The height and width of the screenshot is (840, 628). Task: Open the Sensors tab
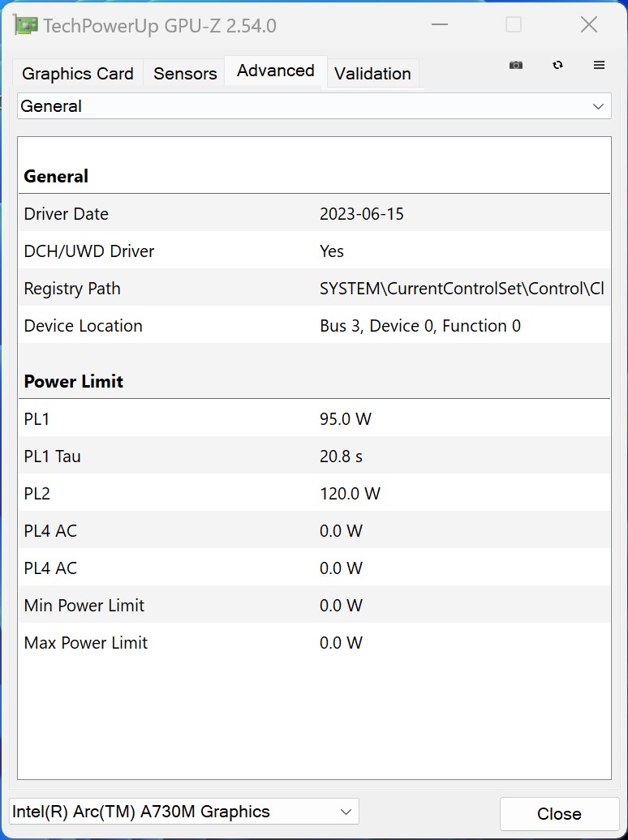pyautogui.click(x=185, y=74)
